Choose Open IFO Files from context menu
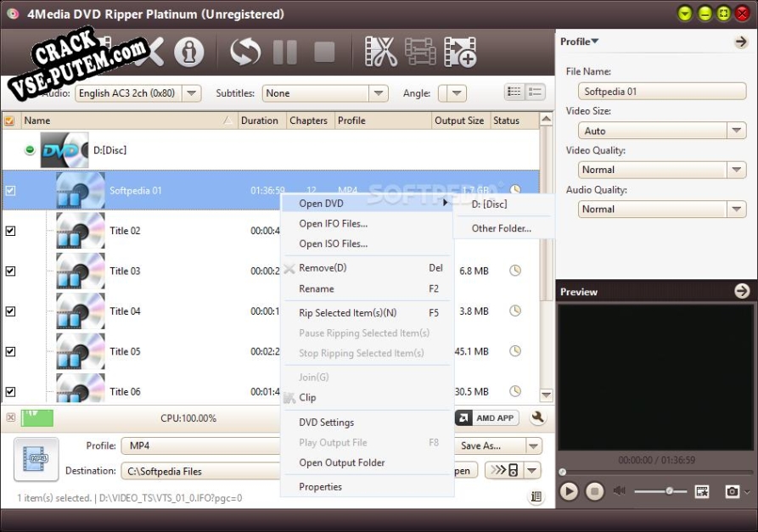 367,224
